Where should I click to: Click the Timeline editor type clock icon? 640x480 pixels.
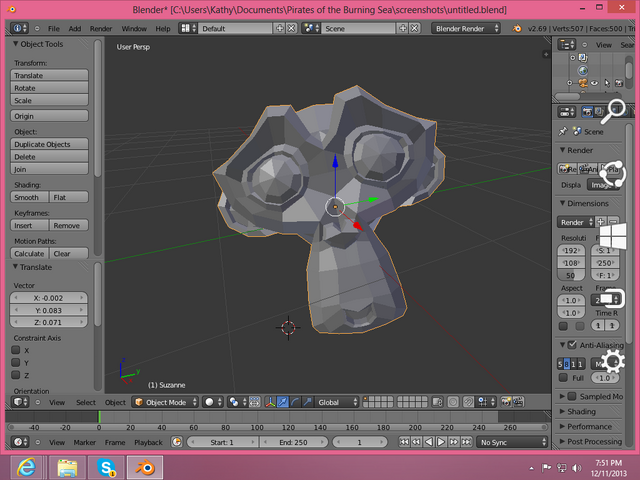(x=19, y=442)
